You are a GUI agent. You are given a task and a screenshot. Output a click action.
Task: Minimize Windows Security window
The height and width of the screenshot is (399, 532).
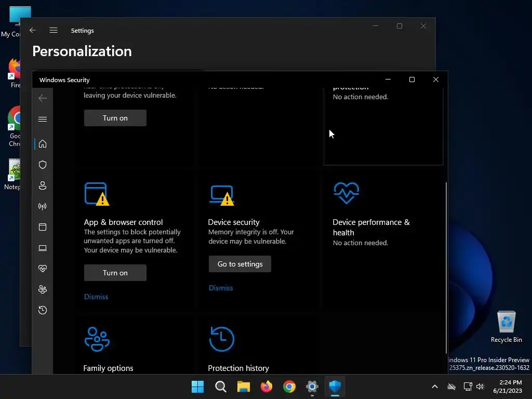pos(388,79)
